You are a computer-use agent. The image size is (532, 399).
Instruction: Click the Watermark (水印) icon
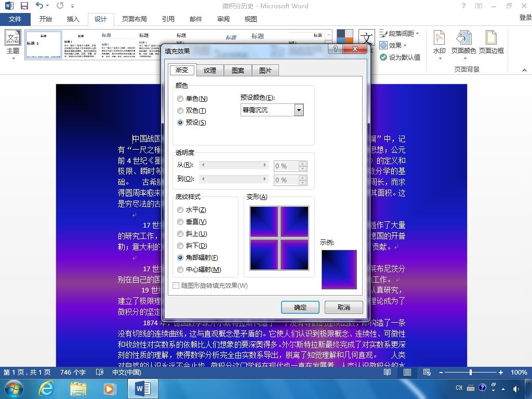pyautogui.click(x=440, y=37)
